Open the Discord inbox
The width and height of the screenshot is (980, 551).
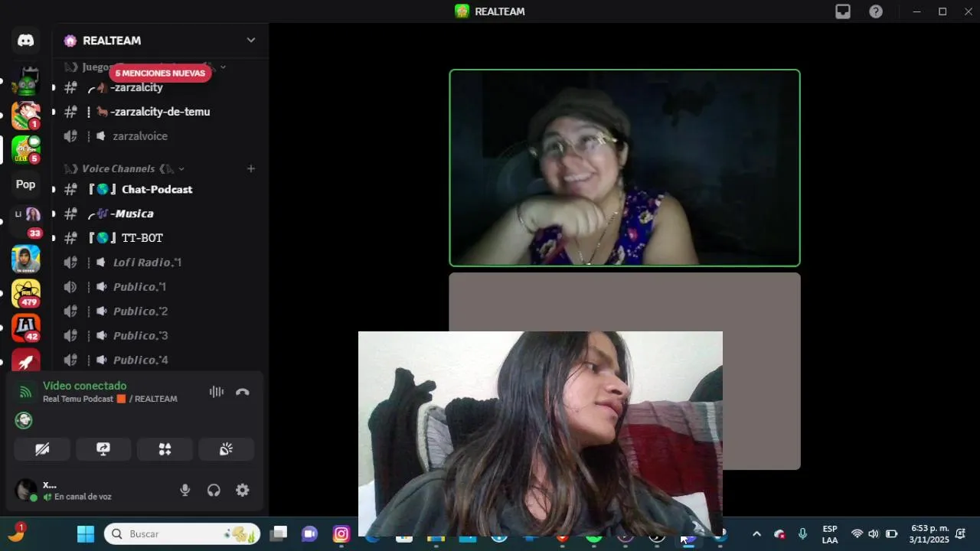(x=843, y=11)
